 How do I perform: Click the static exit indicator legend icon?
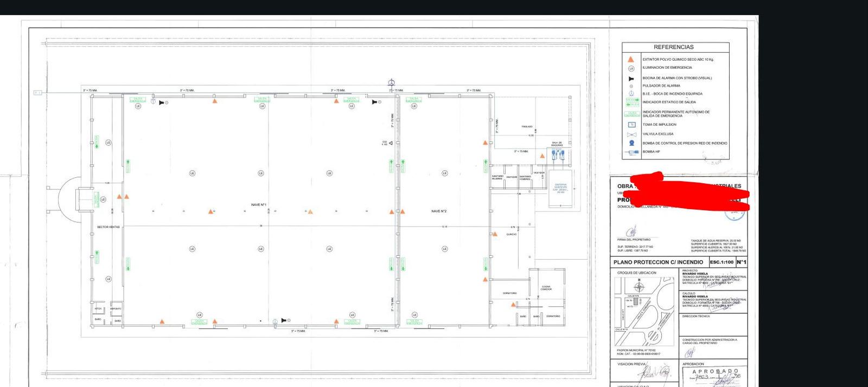[x=632, y=102]
